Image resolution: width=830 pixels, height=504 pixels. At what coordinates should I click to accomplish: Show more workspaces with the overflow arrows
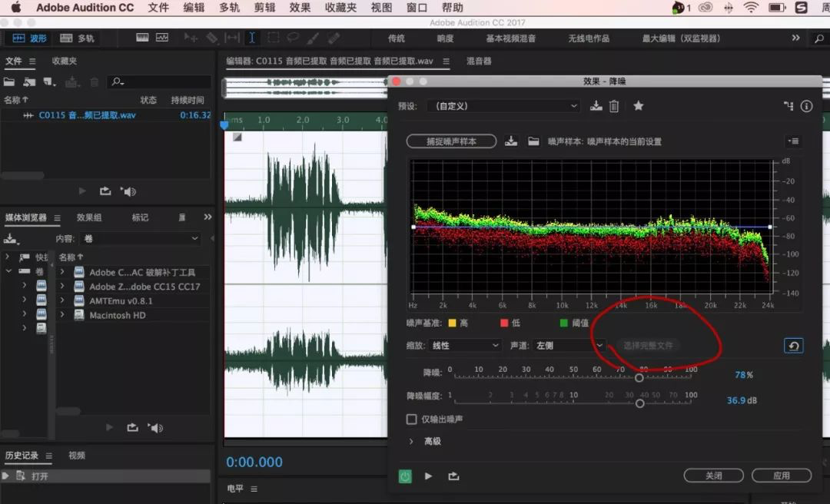pos(795,38)
